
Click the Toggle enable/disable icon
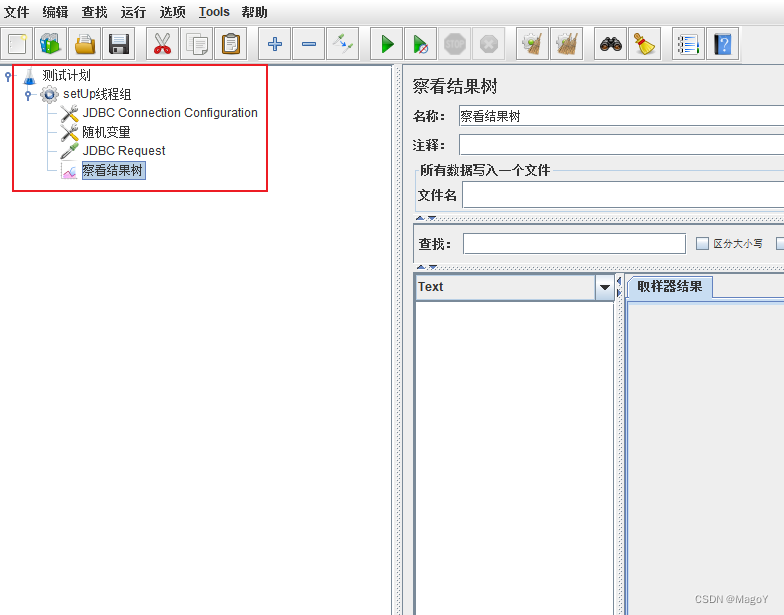click(342, 44)
